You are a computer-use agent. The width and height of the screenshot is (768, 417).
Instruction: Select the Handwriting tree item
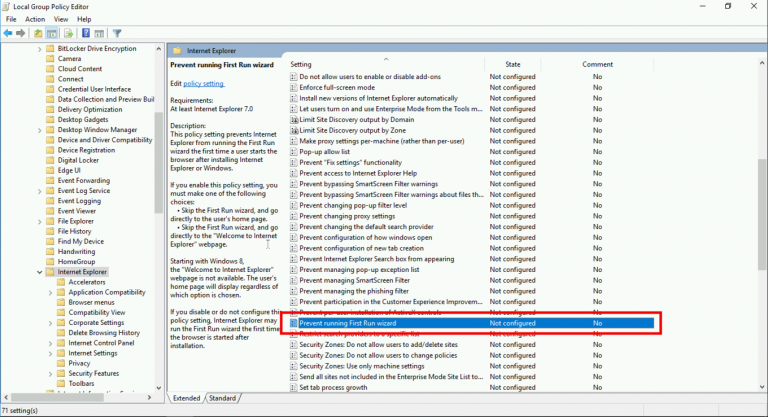click(76, 251)
